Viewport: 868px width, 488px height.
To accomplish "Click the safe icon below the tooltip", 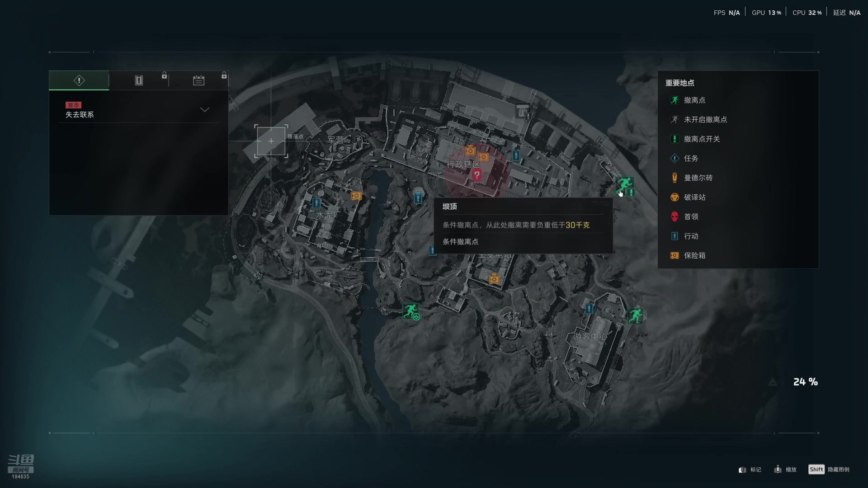I will coord(494,279).
